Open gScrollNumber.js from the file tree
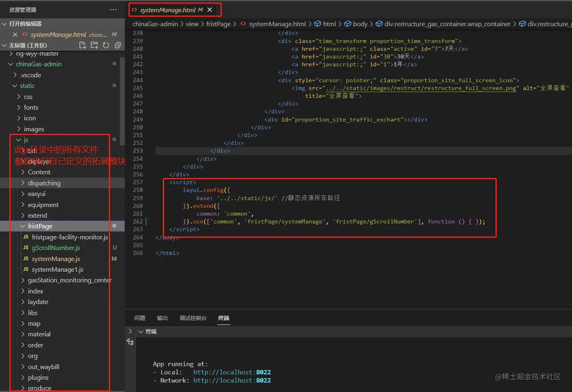 56,248
